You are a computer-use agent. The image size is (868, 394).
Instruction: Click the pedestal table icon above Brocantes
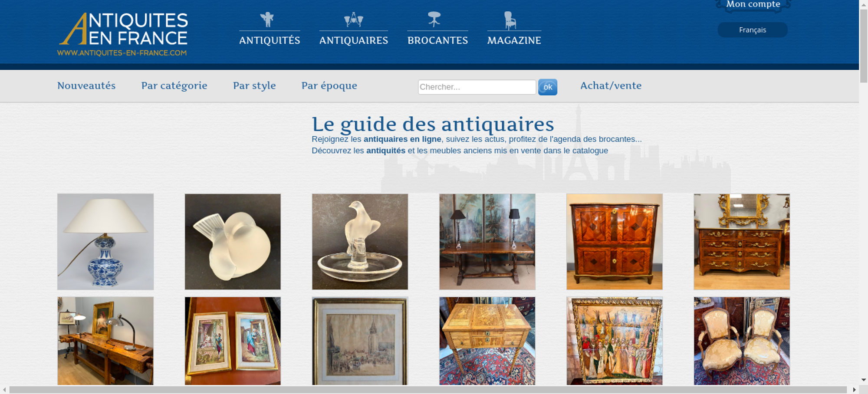click(434, 20)
